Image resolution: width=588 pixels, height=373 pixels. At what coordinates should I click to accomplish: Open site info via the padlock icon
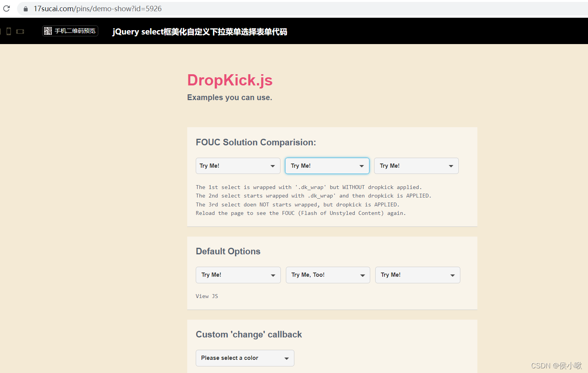[26, 9]
